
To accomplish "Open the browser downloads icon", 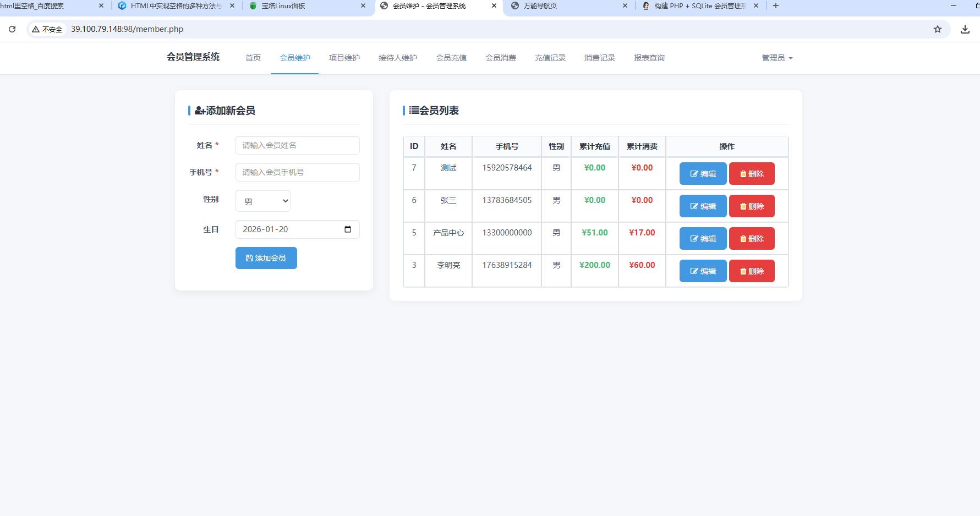I will pos(965,29).
